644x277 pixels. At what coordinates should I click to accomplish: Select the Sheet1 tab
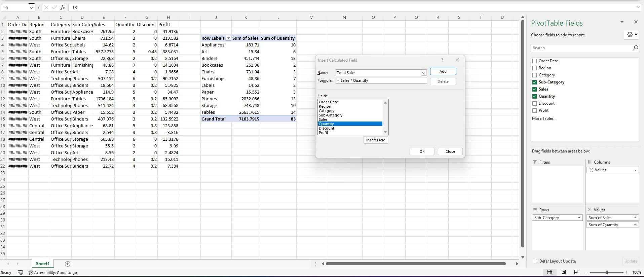pos(43,264)
